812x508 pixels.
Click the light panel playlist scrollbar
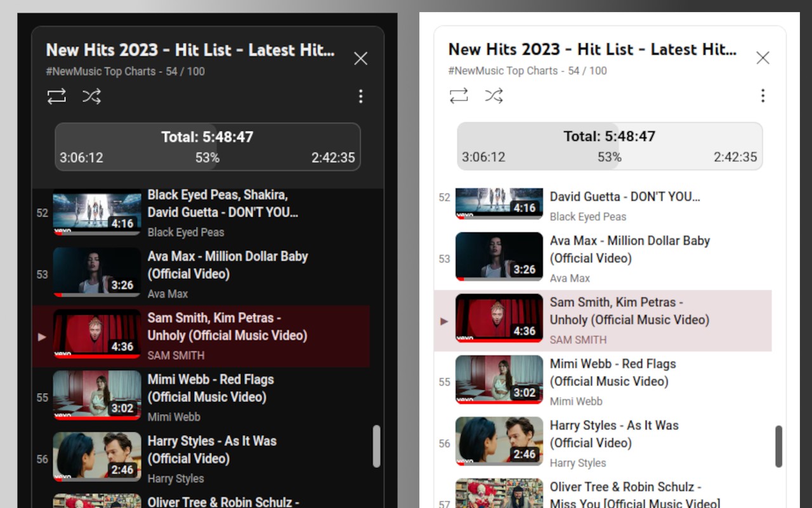click(778, 446)
